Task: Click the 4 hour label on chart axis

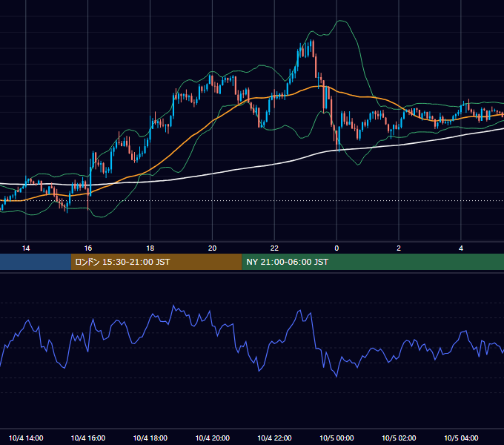Action: 461,248
